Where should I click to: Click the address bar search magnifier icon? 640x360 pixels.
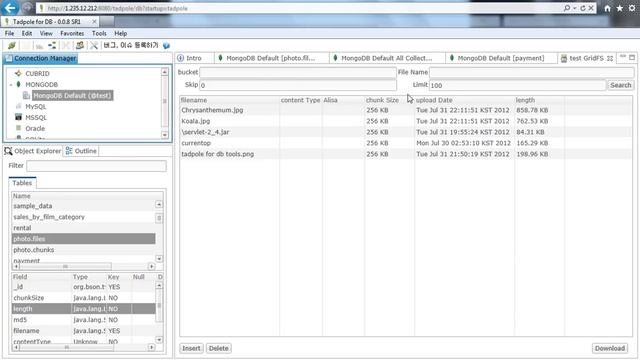(567, 8)
